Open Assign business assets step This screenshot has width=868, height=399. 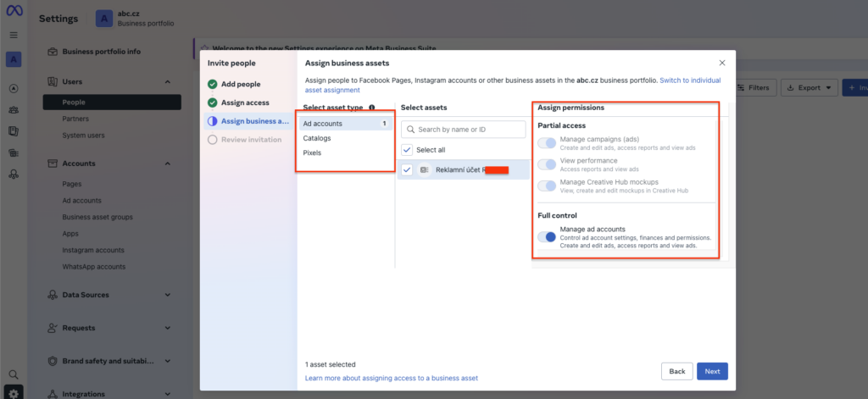[248, 121]
